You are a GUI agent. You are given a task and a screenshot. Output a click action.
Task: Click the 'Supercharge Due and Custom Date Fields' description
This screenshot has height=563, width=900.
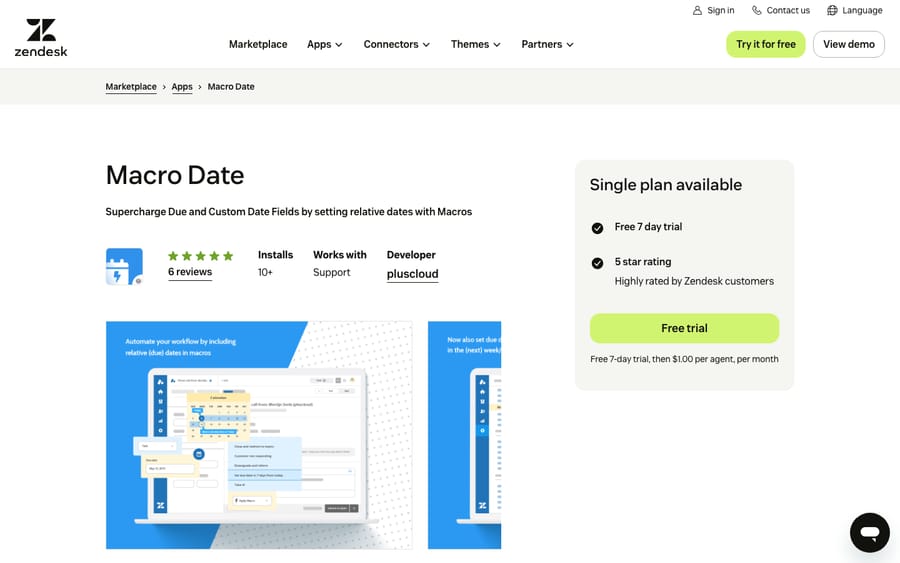(x=289, y=212)
